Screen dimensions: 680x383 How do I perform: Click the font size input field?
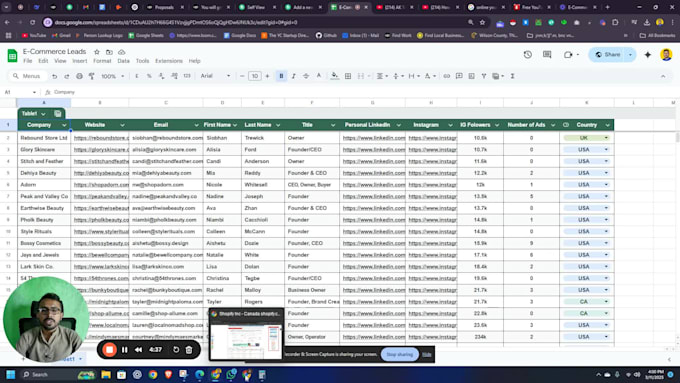tap(255, 76)
